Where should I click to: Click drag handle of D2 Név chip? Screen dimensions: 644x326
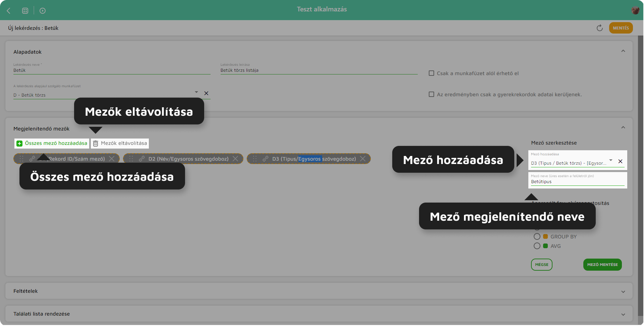click(131, 159)
